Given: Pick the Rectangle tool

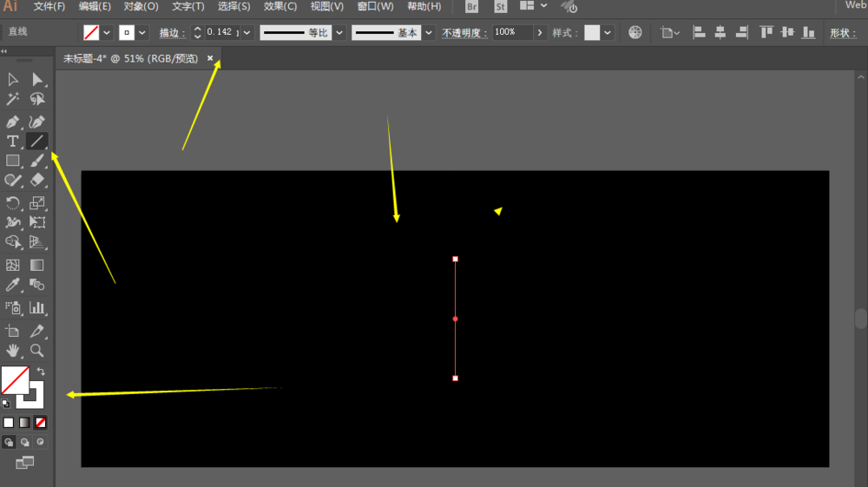Looking at the screenshot, I should coord(13,161).
